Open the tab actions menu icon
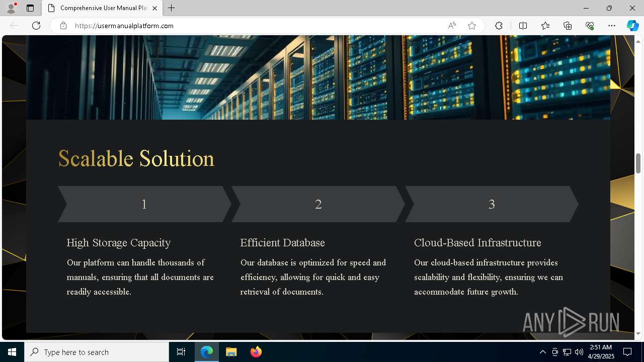Viewport: 644px width, 362px height. [x=30, y=8]
